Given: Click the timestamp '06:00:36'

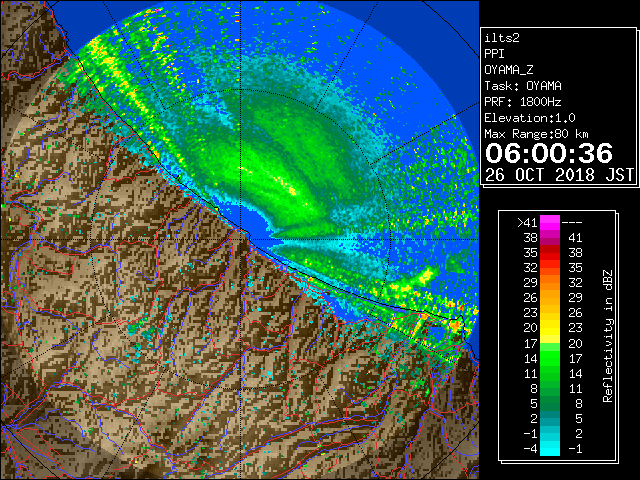Looking at the screenshot, I should coord(549,153).
